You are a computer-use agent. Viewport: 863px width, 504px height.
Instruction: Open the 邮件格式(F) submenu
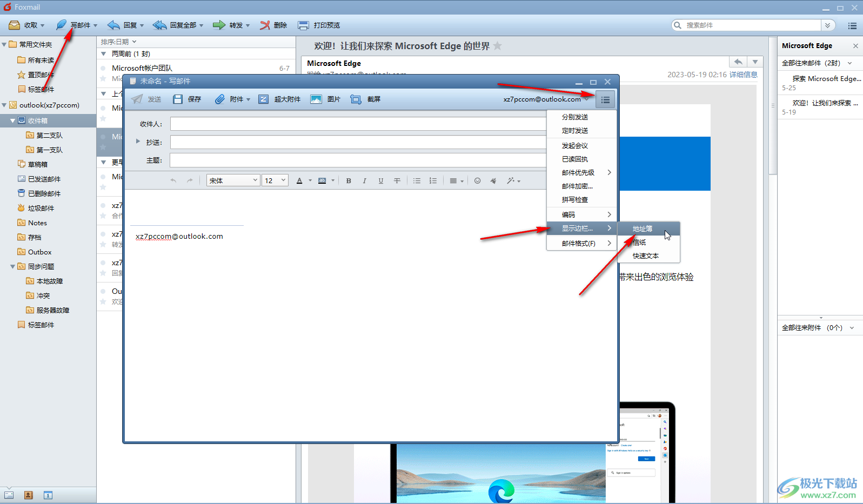[581, 244]
